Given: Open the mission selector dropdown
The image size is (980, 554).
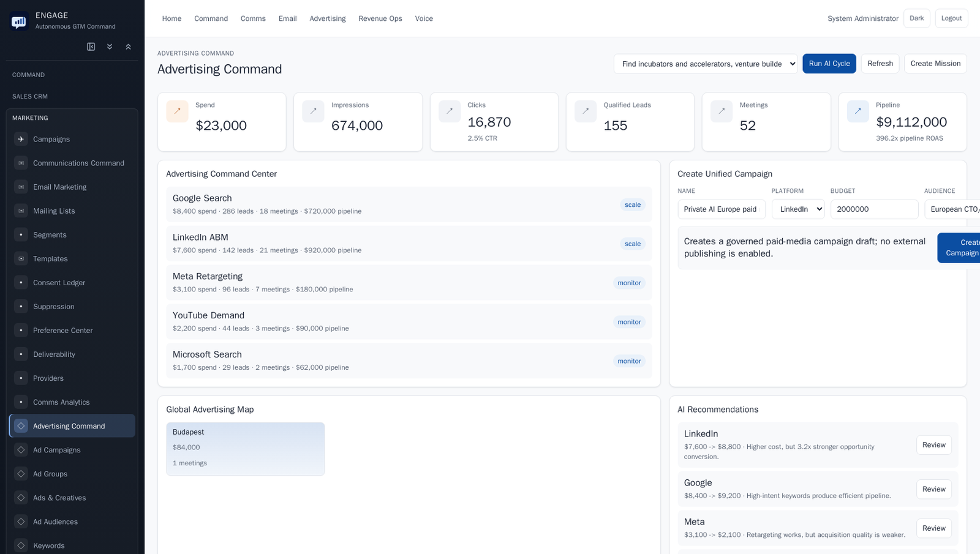Looking at the screenshot, I should pyautogui.click(x=706, y=64).
